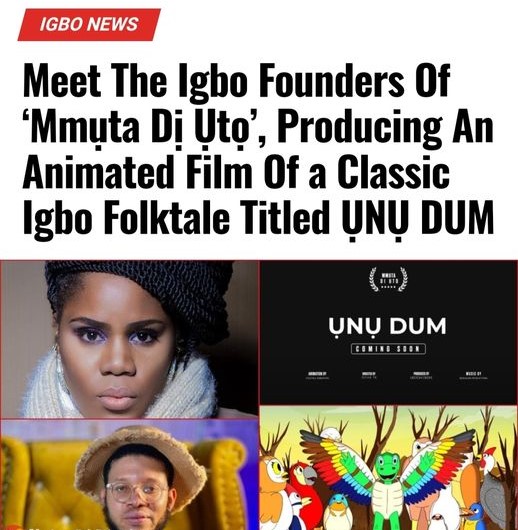
Task: Click the COMING SOON badge on poster
Action: (388, 349)
